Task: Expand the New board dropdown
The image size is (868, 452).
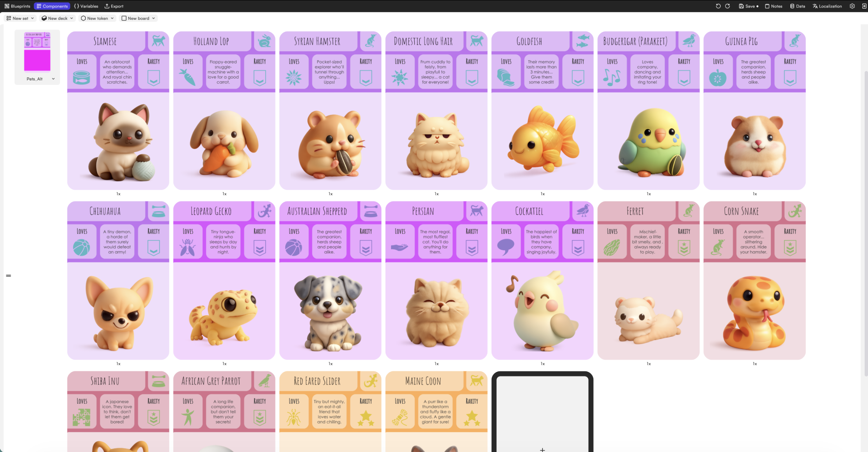Action: (138, 18)
